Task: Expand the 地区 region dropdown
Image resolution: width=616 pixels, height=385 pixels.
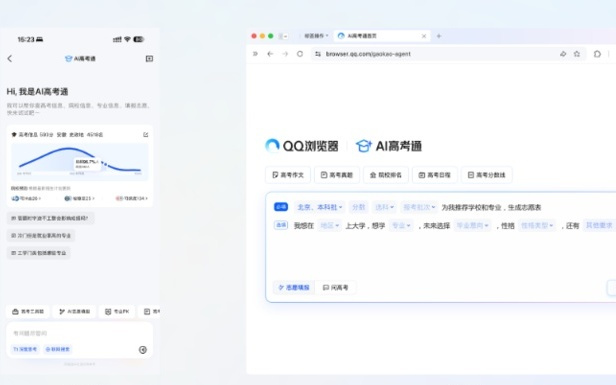Action: click(x=330, y=226)
